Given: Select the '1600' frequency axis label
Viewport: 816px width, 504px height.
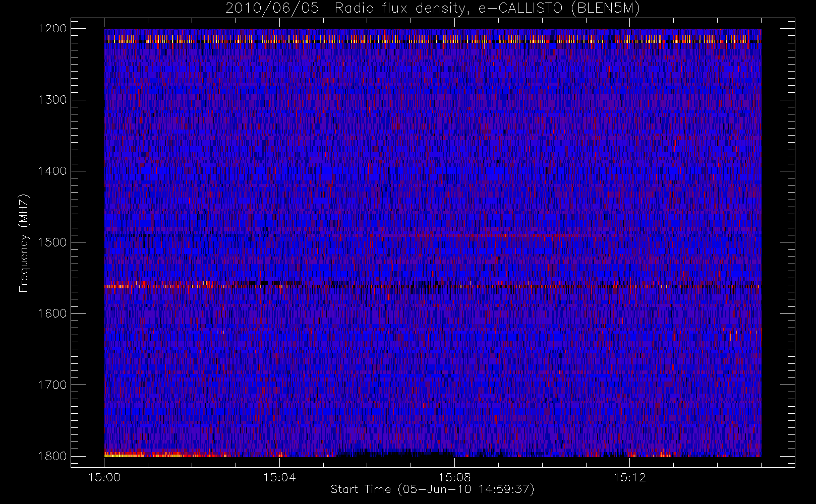Looking at the screenshot, I should tap(52, 313).
